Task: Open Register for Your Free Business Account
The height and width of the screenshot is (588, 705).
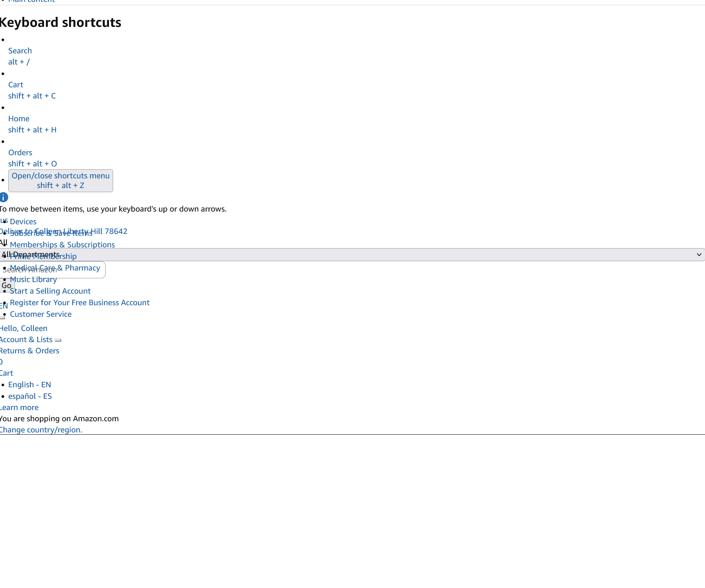Action: click(x=79, y=303)
